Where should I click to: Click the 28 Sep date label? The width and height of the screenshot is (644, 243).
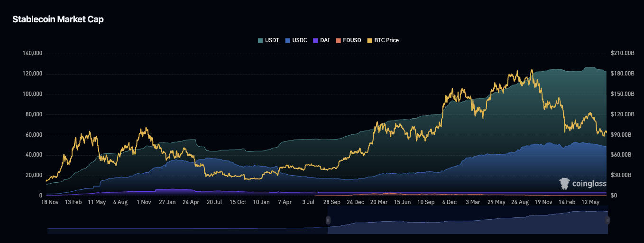pos(332,202)
